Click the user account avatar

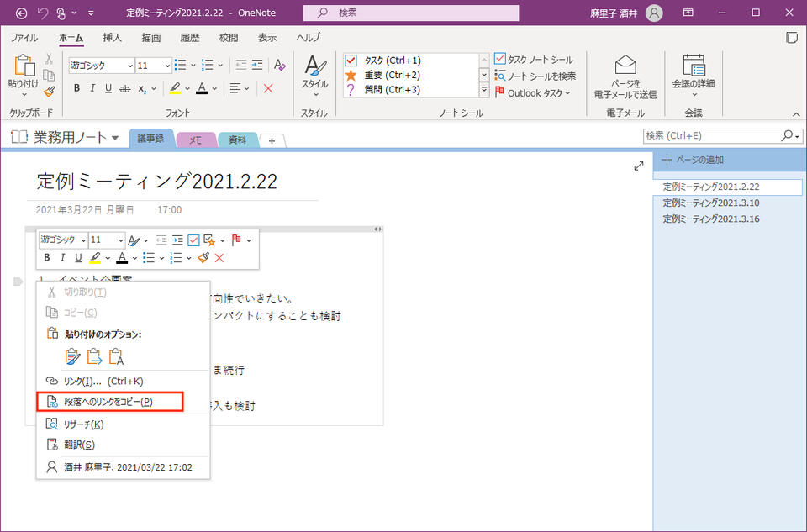coord(654,13)
